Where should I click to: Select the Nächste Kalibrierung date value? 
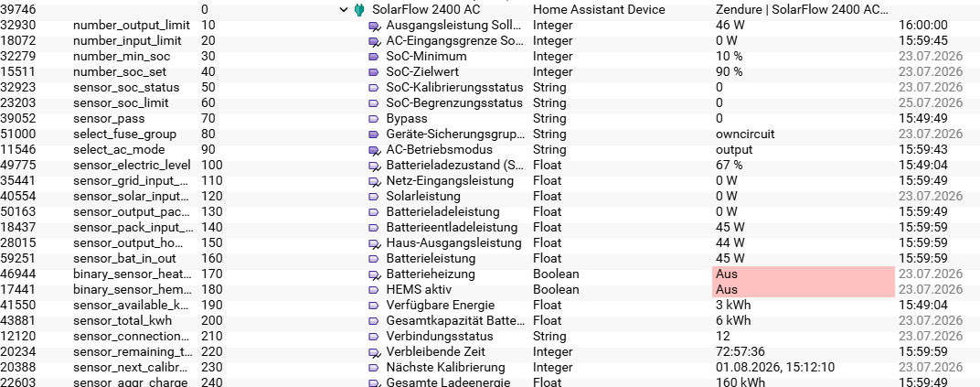(775, 368)
